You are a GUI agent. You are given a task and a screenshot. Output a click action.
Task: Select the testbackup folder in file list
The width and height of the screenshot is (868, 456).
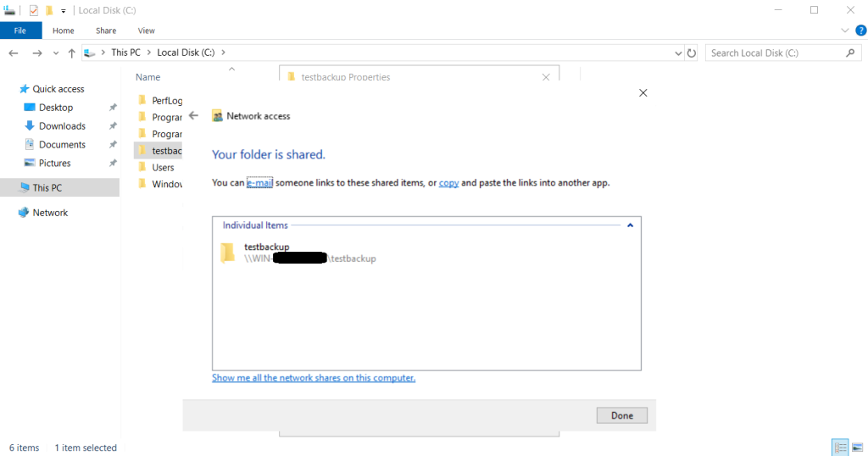159,151
